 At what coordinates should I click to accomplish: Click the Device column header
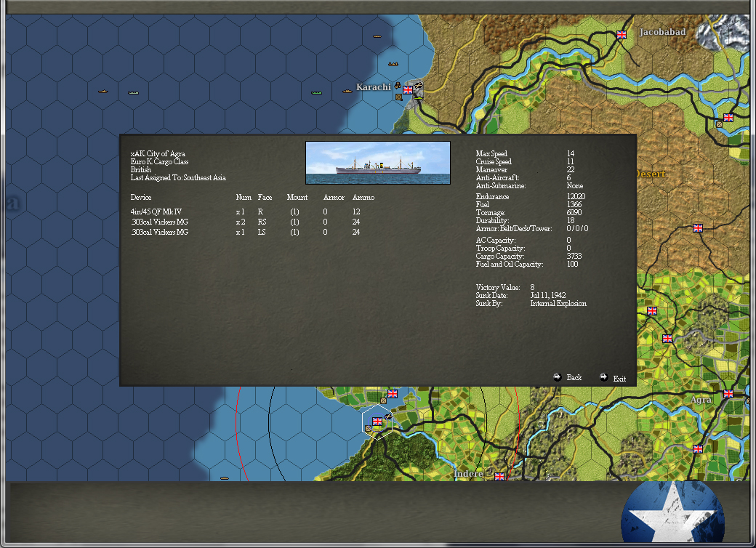pyautogui.click(x=141, y=197)
